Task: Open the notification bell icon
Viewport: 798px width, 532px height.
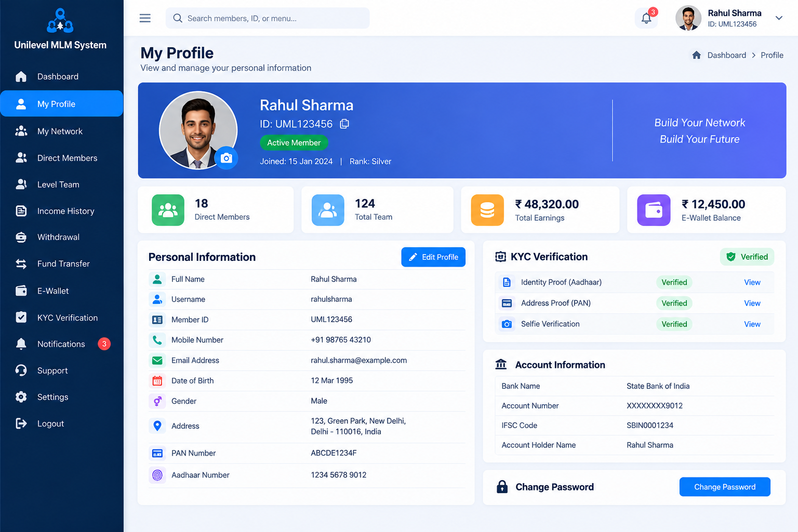Action: point(646,18)
